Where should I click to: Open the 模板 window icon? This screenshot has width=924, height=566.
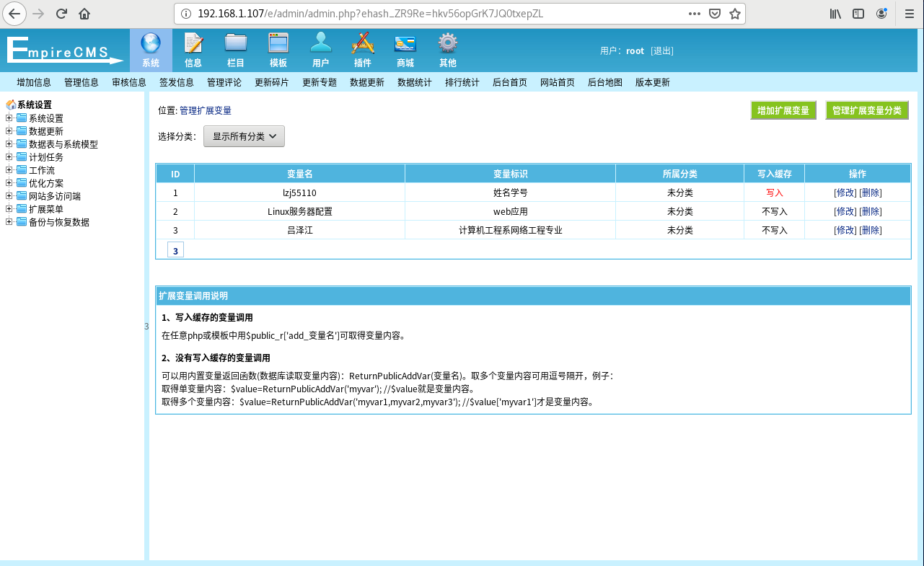click(x=278, y=43)
